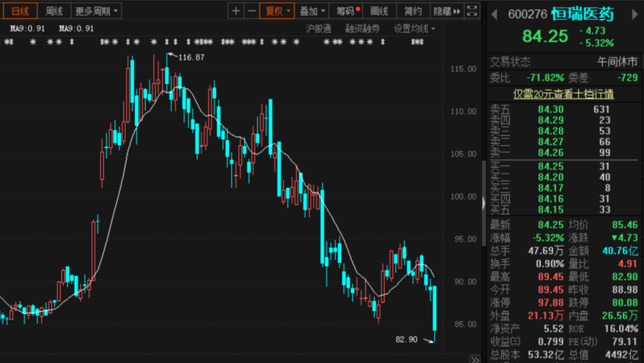Screen dimensions: 644x363
Task: Click double-arrow icon at chart bottom right
Action: pyautogui.click(x=475, y=359)
